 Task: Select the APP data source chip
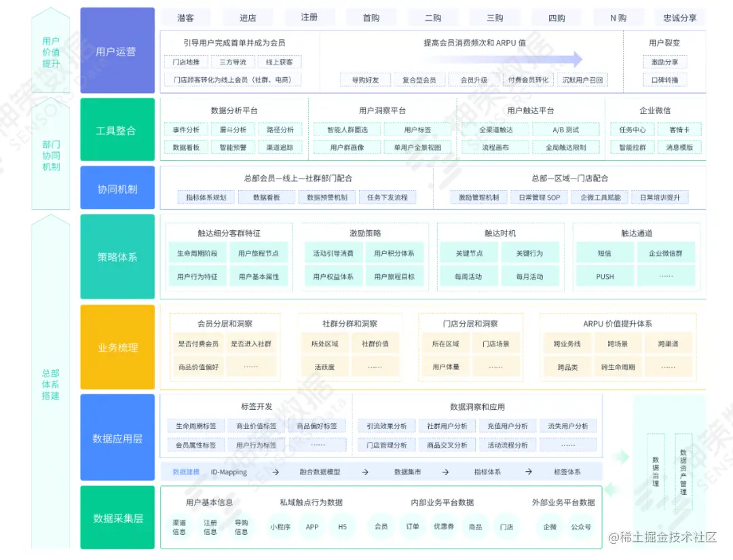pos(312,527)
